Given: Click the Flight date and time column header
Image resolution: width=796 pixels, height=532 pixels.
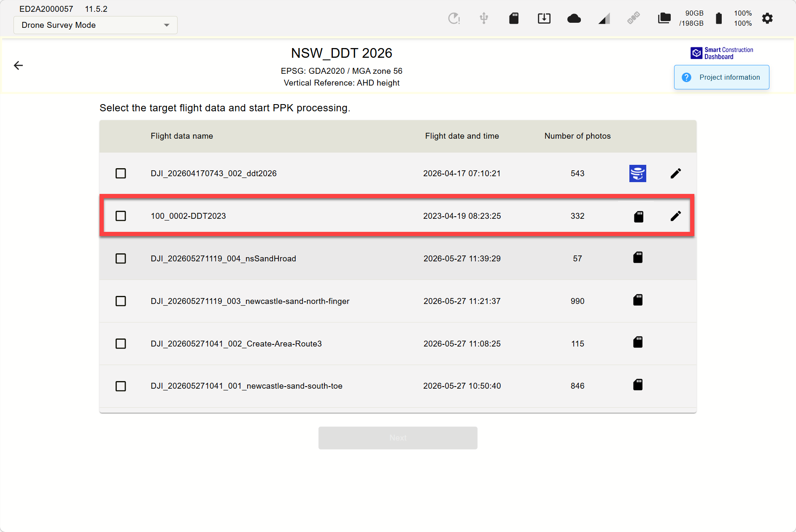Looking at the screenshot, I should 462,136.
